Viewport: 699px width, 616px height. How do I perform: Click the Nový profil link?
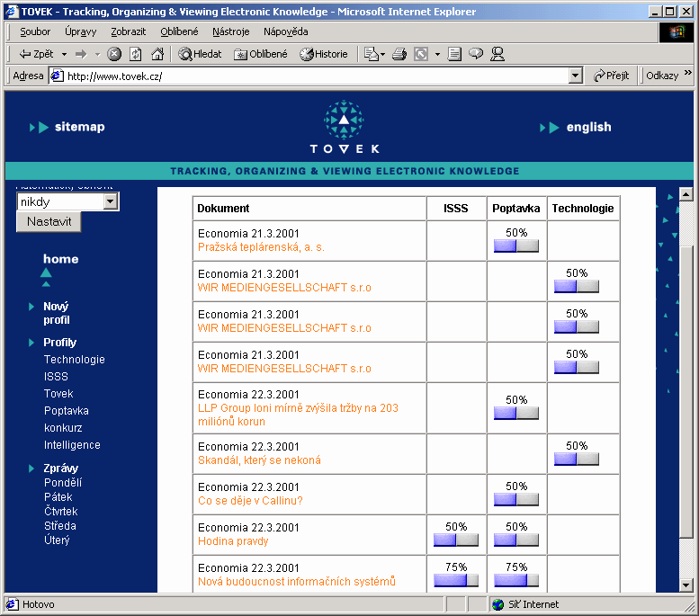coord(57,313)
